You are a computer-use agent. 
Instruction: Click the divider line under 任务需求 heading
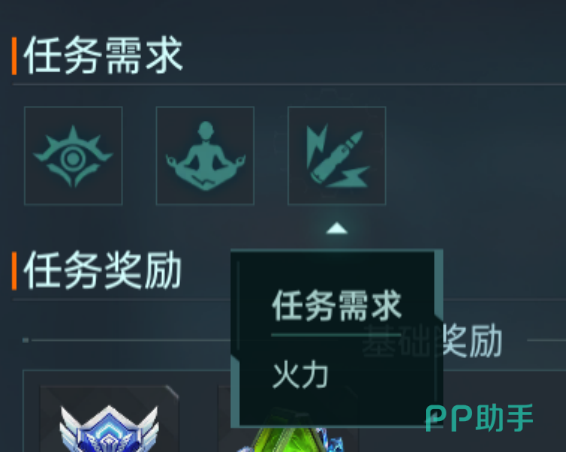(289, 84)
